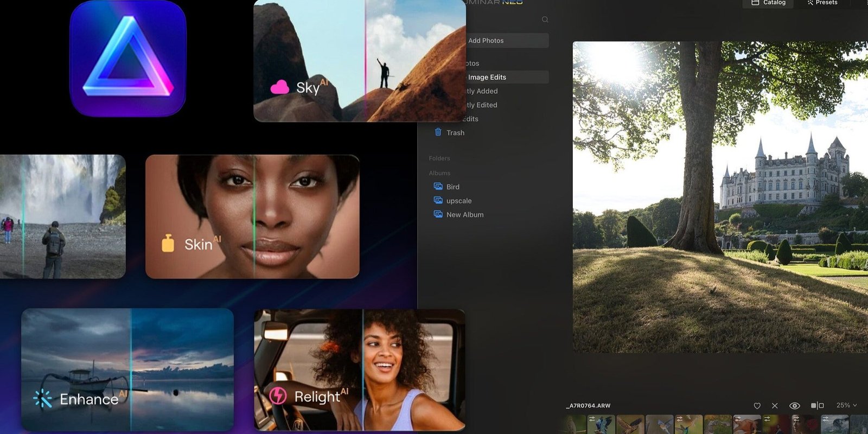Click the search magnifier icon in the sidebar
Viewport: 868px width, 434px height.
(545, 20)
